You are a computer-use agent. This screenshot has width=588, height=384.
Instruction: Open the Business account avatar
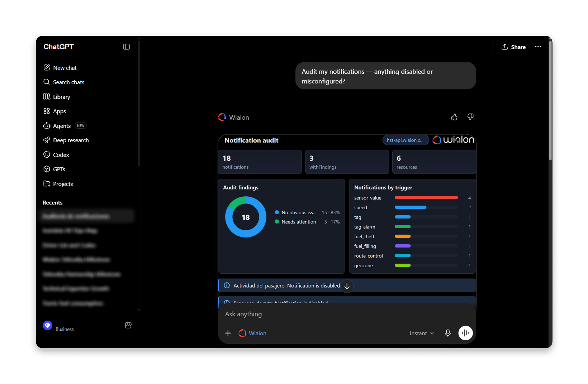click(47, 325)
